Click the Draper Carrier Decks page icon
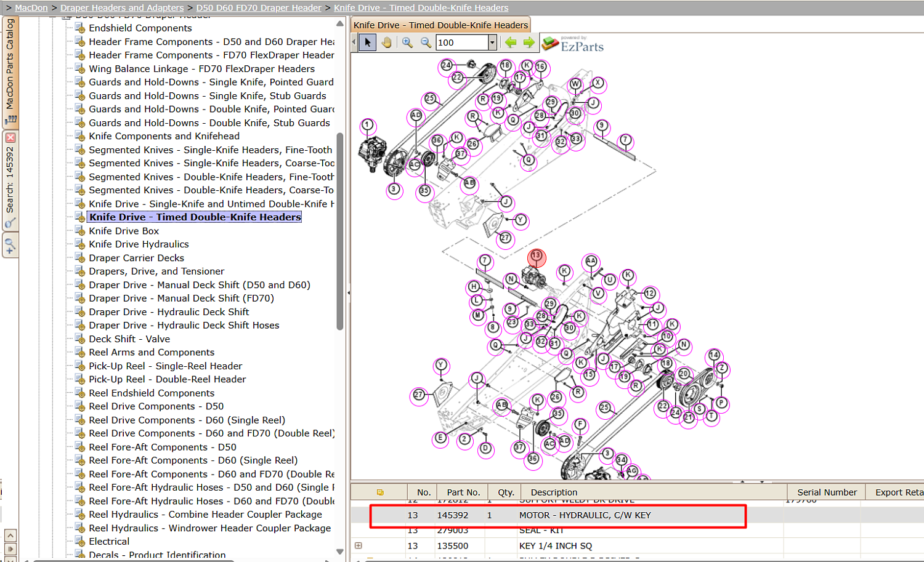The height and width of the screenshot is (562, 924). pyautogui.click(x=80, y=258)
